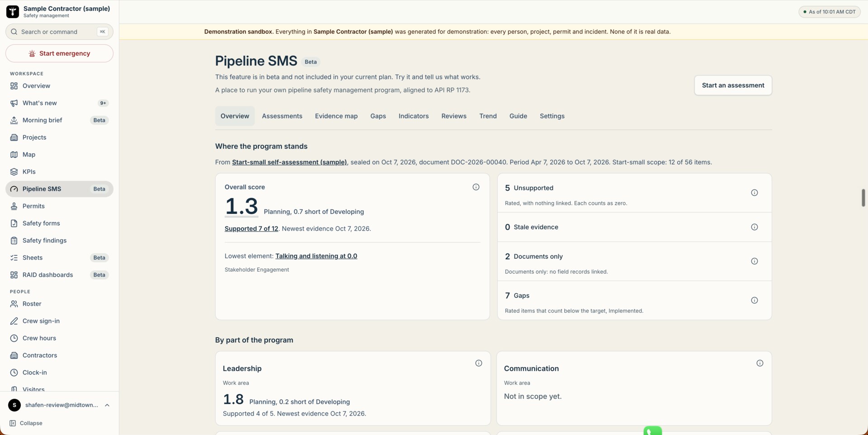Image resolution: width=868 pixels, height=435 pixels.
Task: Open info icon for Unsupported row
Action: [x=755, y=193]
